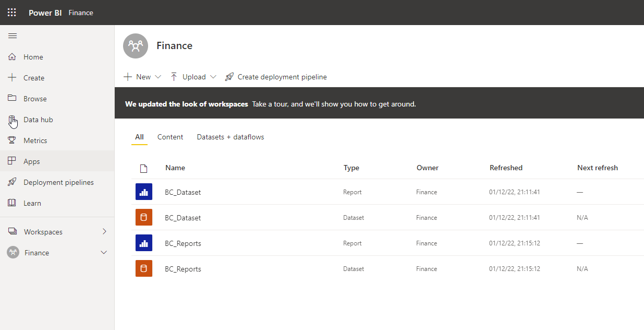644x330 pixels.
Task: Collapse the navigation pane hamburger icon
Action: (x=13, y=36)
